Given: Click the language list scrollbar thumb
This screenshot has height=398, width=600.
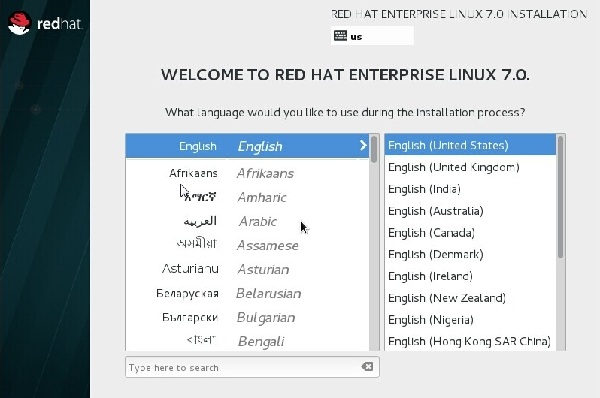Looking at the screenshot, I should pos(374,149).
